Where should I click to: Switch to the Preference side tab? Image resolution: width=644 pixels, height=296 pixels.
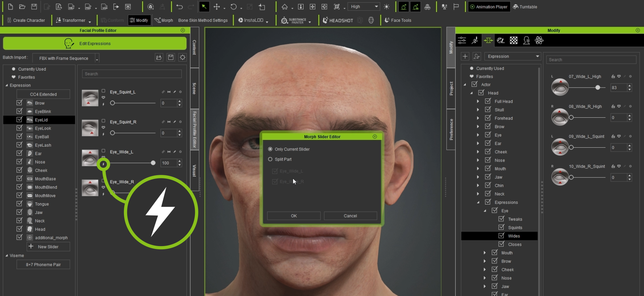click(451, 129)
